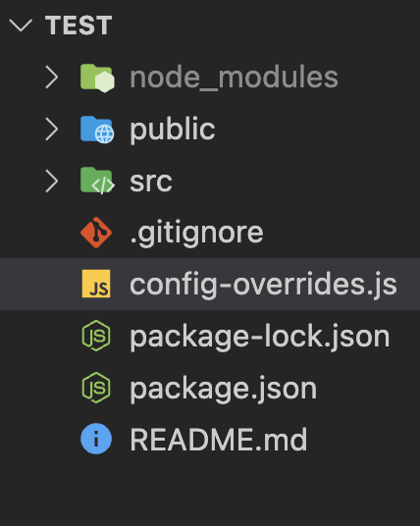The width and height of the screenshot is (420, 526).
Task: Expand the node_modules folder chevron
Action: pos(52,78)
